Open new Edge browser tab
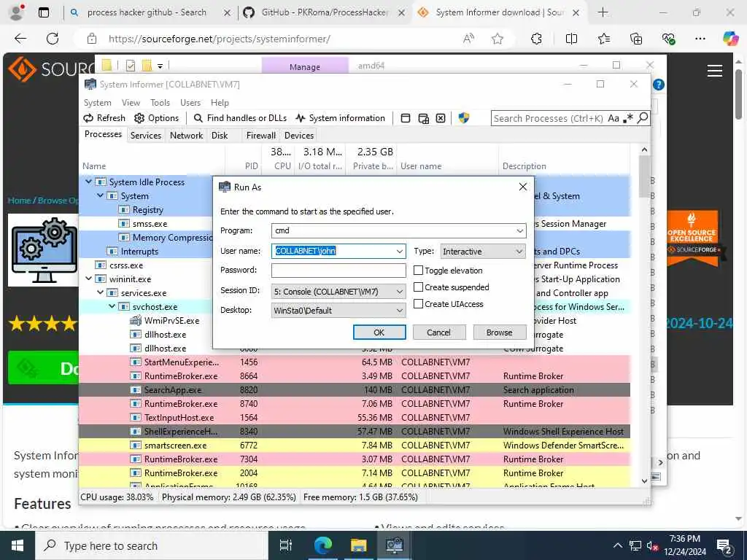The width and height of the screenshot is (747, 560). point(603,12)
